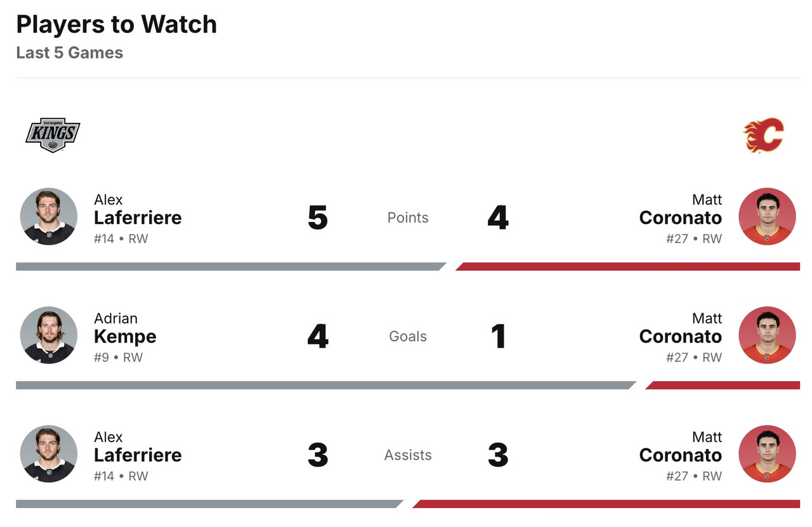Click the red Flames Goals comparison bar
This screenshot has width=812, height=527.
tap(723, 385)
